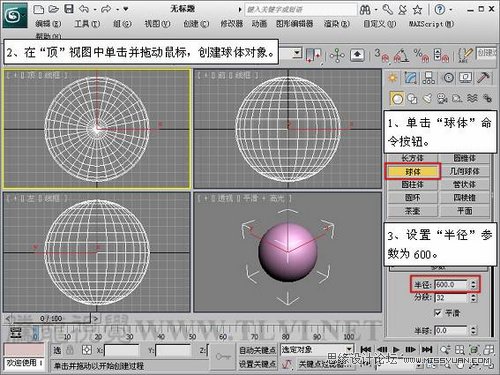Open the quick access toolbar dropdown arrow
The height and width of the screenshot is (375, 500).
pyautogui.click(x=126, y=9)
